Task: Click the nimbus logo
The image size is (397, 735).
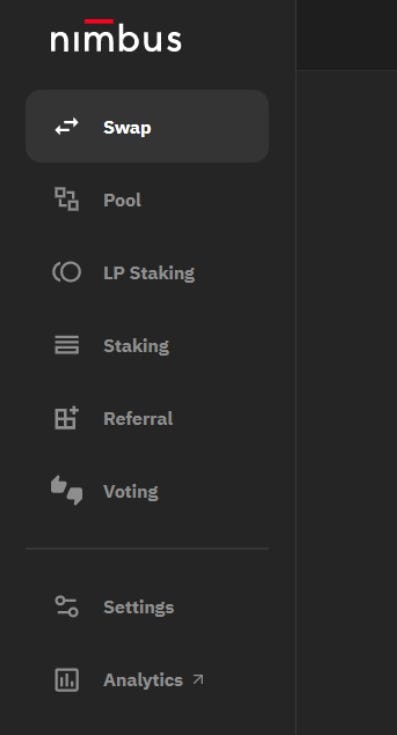Action: (x=116, y=36)
